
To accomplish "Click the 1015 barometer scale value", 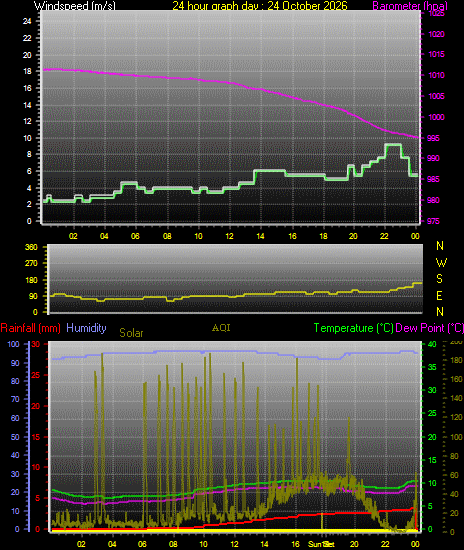I will tap(437, 54).
